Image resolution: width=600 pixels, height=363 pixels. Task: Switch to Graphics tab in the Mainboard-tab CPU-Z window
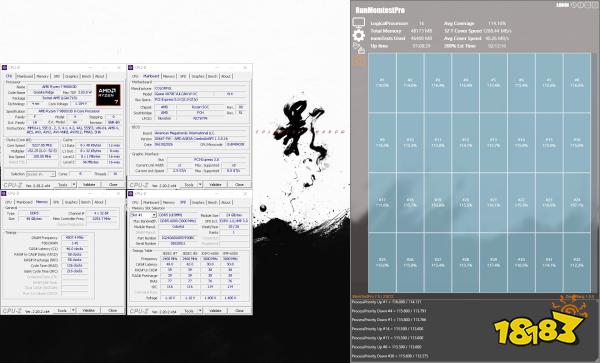[198, 77]
